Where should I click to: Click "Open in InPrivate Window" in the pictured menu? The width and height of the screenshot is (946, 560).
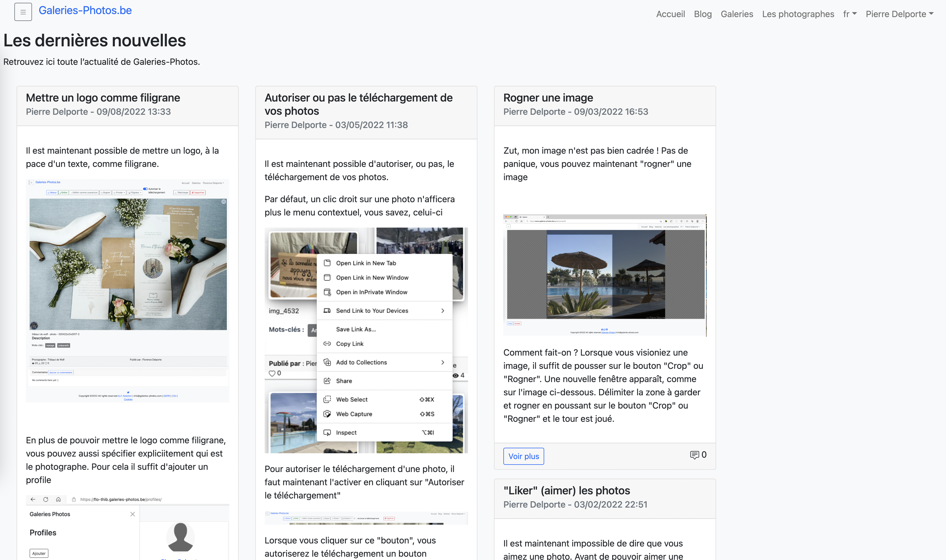(x=371, y=292)
